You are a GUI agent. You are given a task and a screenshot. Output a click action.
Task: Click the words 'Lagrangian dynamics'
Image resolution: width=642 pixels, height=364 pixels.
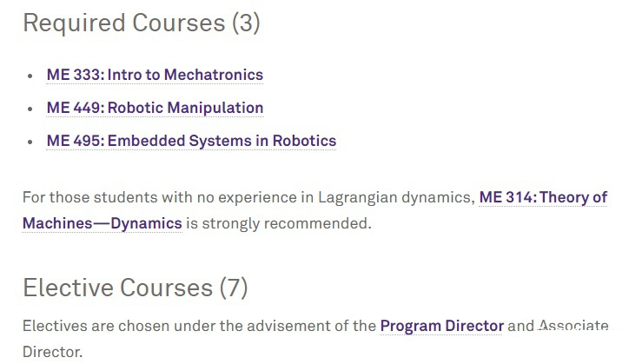click(x=396, y=197)
